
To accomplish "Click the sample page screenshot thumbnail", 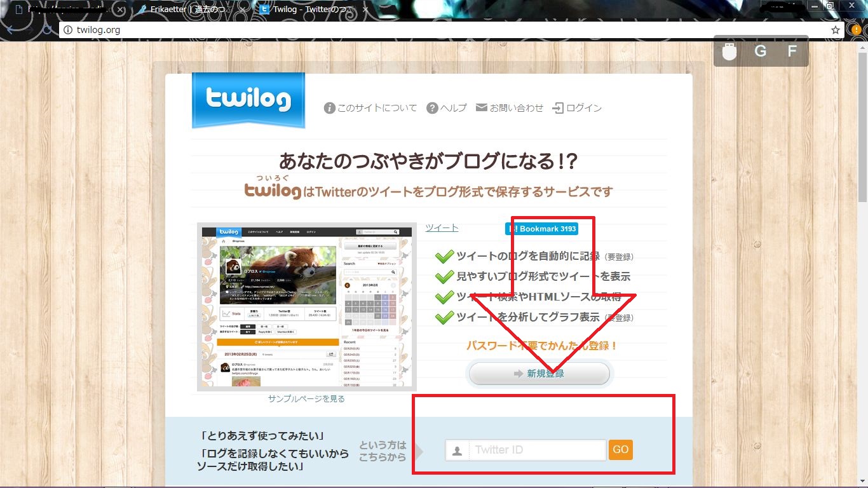I will [x=307, y=306].
